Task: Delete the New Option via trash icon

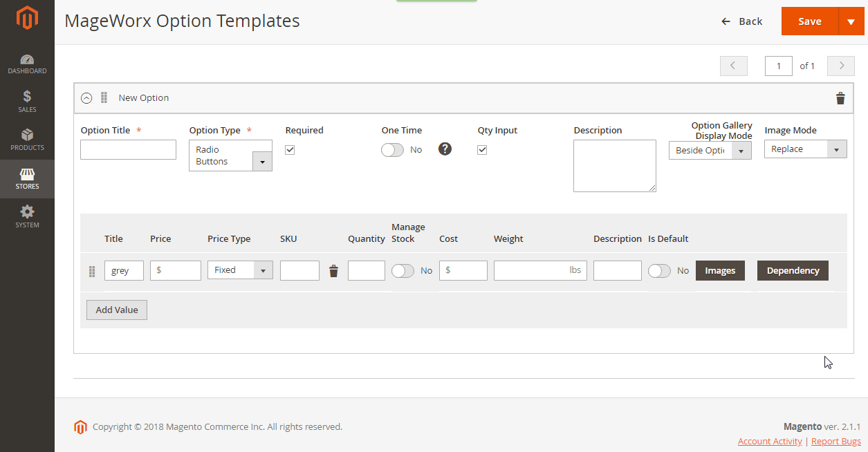Action: [840, 98]
